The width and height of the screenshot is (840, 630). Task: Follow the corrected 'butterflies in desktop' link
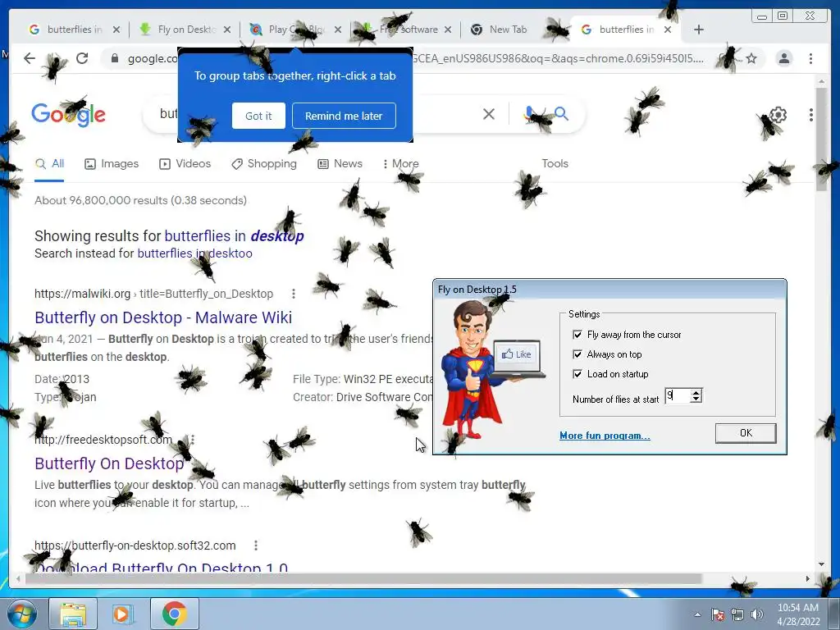pos(234,235)
